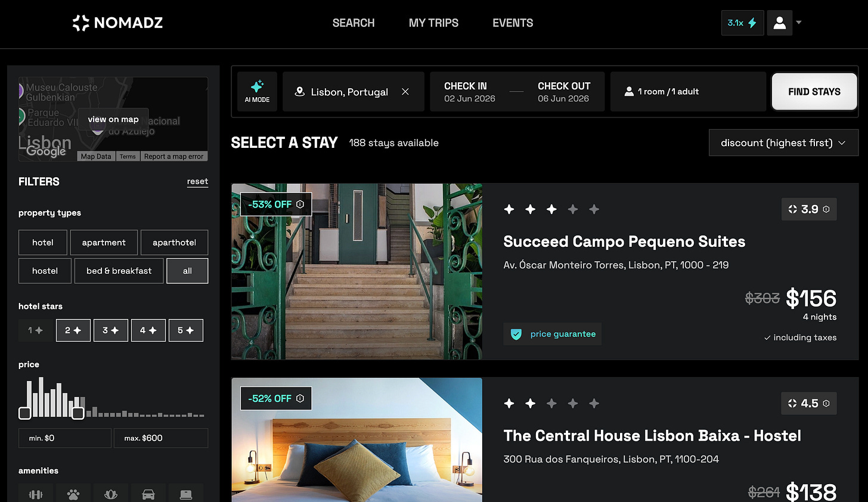Clear the Lisbon, Portugal destination
Viewport: 868px width, 502px height.
click(405, 92)
